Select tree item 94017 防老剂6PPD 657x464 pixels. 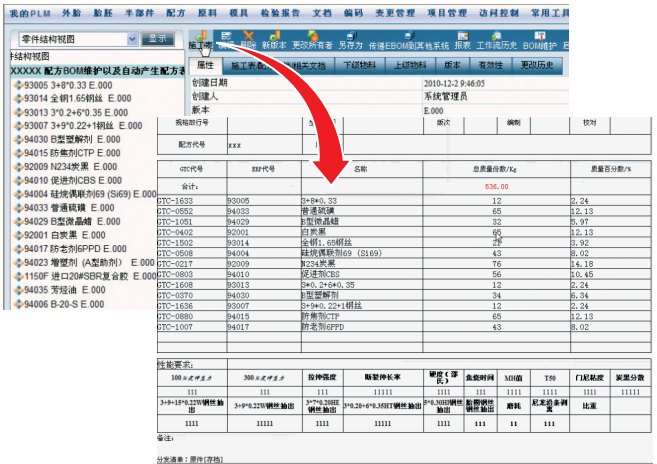coord(75,249)
